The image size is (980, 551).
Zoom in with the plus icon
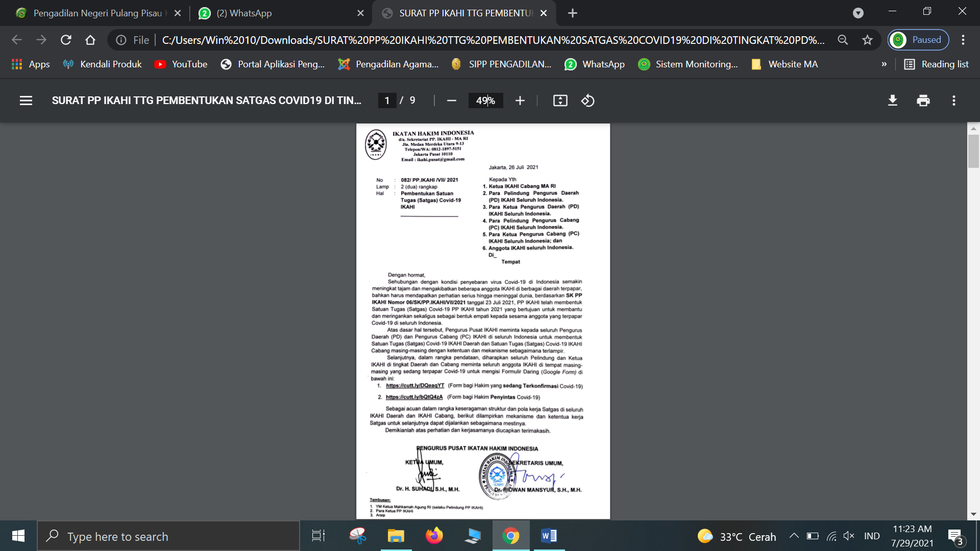click(520, 101)
